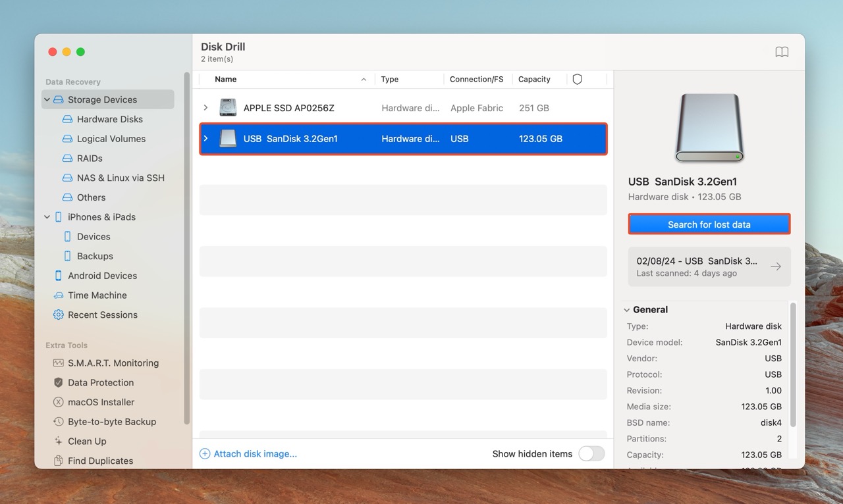Image resolution: width=843 pixels, height=504 pixels.
Task: Click the shield column header icon
Action: pyautogui.click(x=577, y=79)
